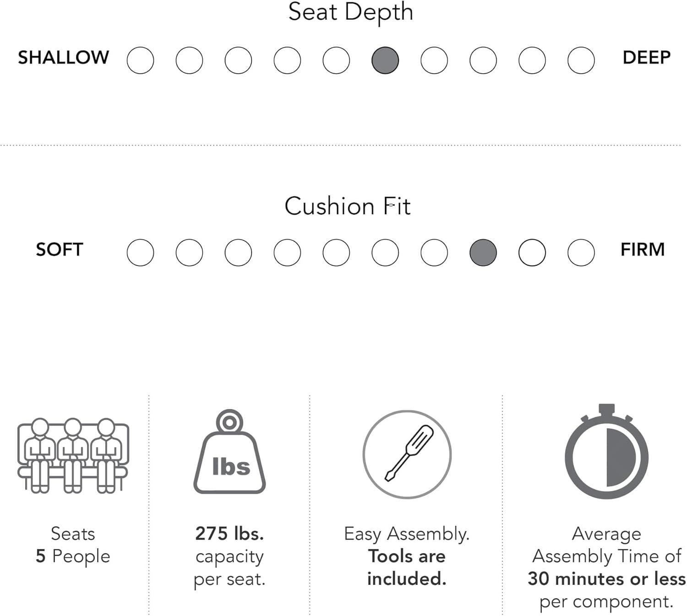
Task: Select the last Seat Depth circle next to DEEP
Action: point(581,60)
